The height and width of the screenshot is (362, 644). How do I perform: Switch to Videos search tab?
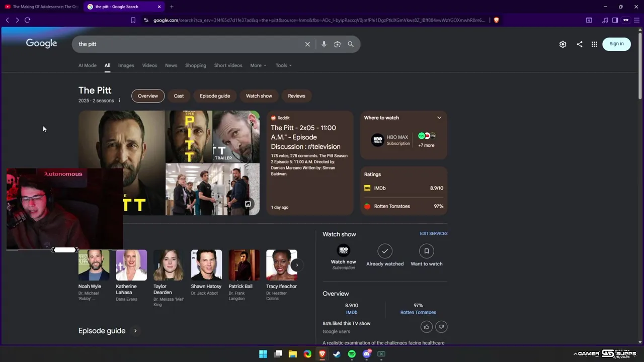click(x=149, y=65)
